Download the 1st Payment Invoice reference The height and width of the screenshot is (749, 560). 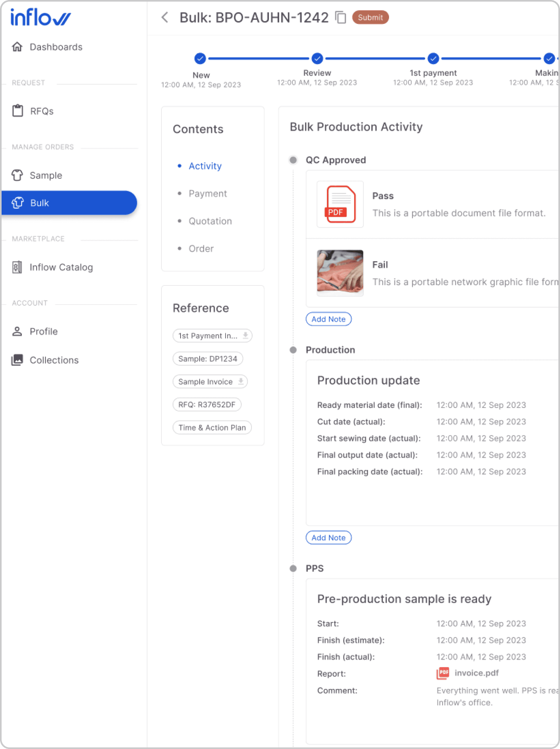pyautogui.click(x=245, y=336)
